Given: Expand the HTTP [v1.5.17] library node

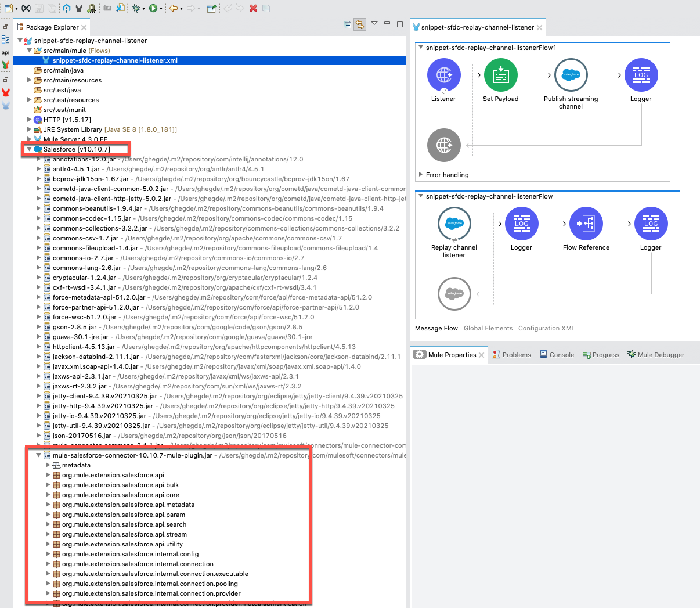Looking at the screenshot, I should [x=30, y=120].
